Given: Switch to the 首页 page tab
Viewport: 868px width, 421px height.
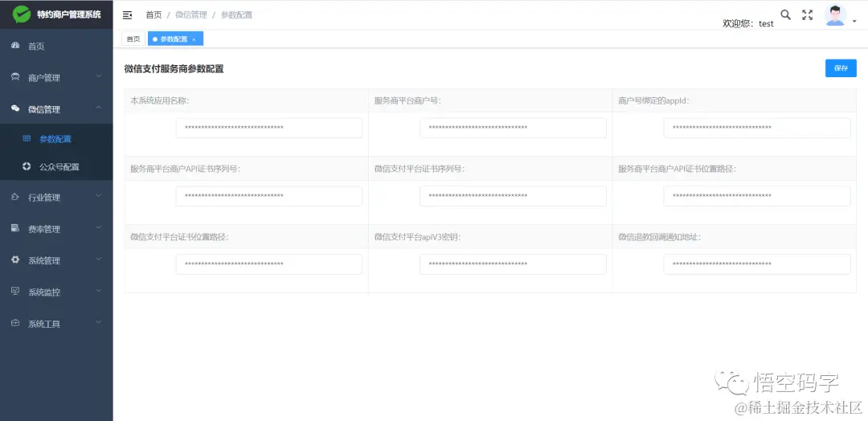Looking at the screenshot, I should coord(133,39).
